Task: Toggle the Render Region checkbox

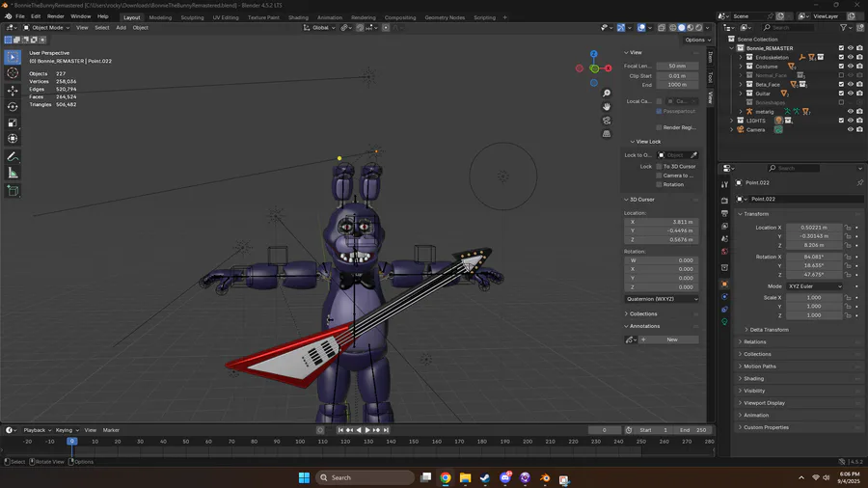Action: point(659,128)
